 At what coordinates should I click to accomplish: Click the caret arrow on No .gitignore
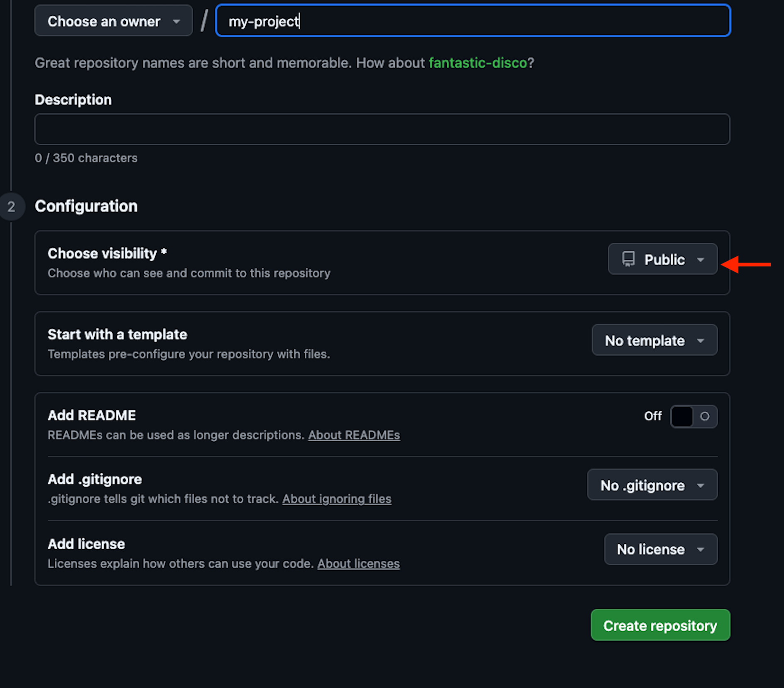pyautogui.click(x=701, y=485)
